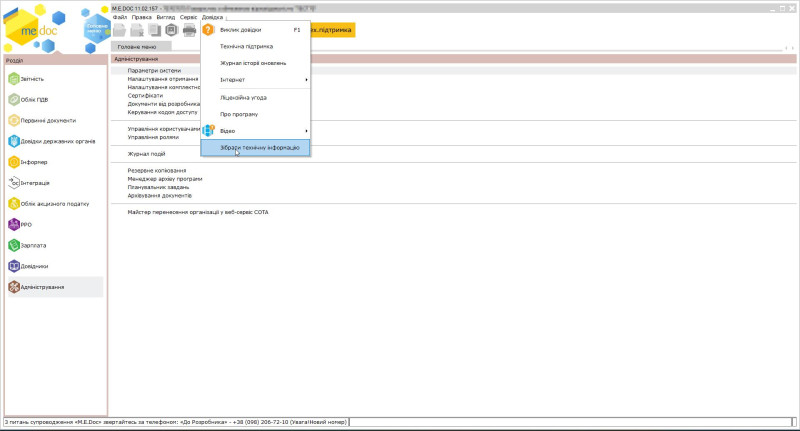Screen dimensions: 800x431
Task: Open Майстер перенесення організації у веб-сервіс СОТА
Action: click(x=198, y=212)
